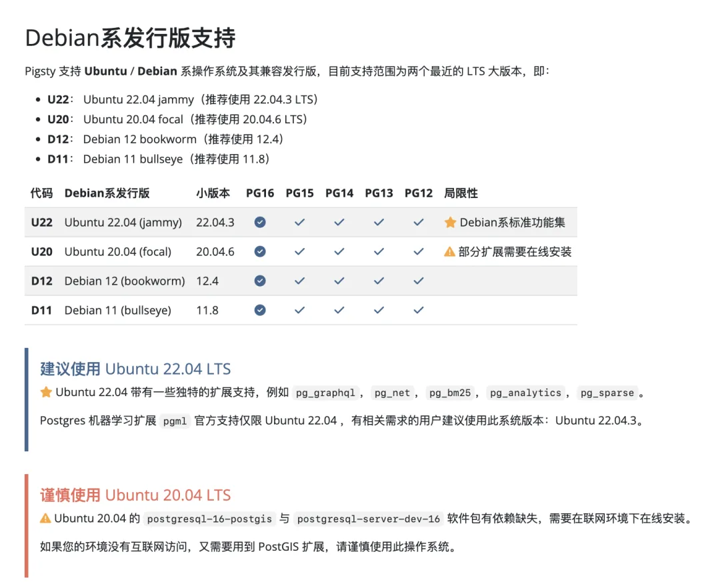
Task: Click 'Debian 11 (bullseye)' table cell
Action: 117,310
